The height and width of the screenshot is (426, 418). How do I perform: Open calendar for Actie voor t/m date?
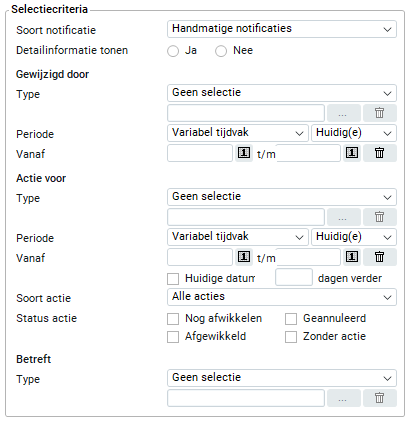click(x=352, y=257)
